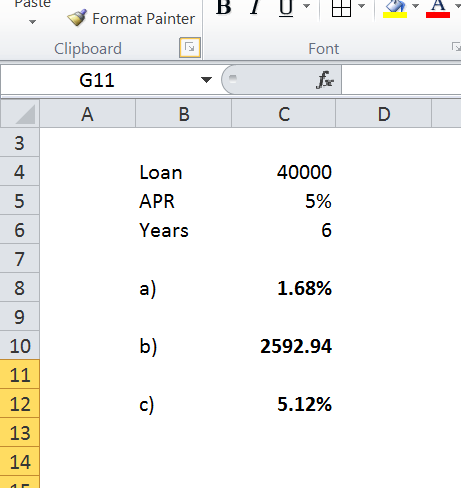Select the cell labeled Loan
The height and width of the screenshot is (488, 461).
(184, 172)
